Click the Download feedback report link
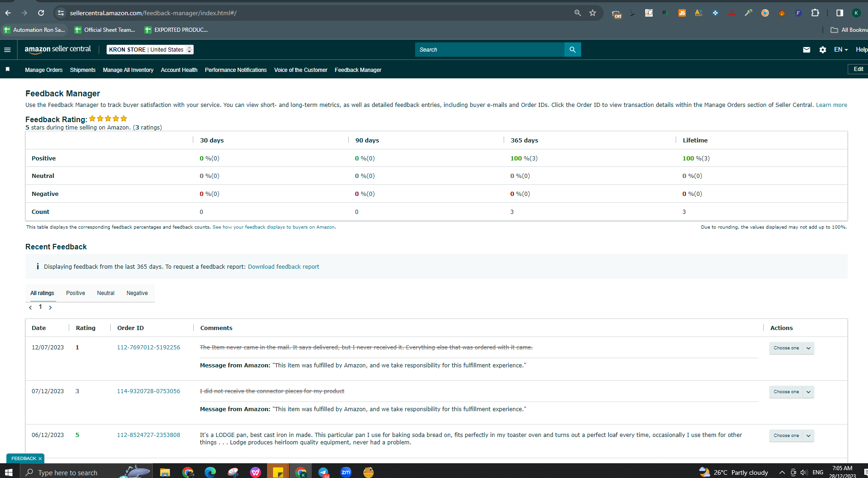This screenshot has width=868, height=478. click(284, 267)
